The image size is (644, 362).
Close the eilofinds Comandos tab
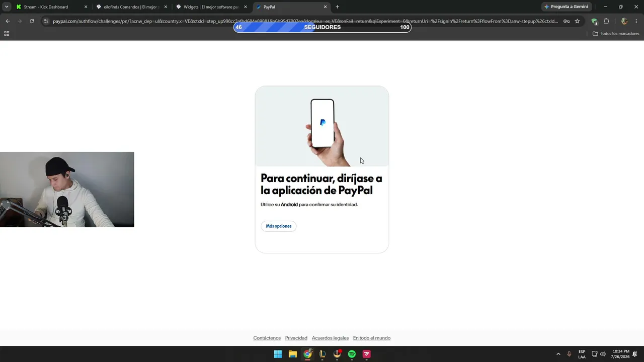click(x=166, y=7)
